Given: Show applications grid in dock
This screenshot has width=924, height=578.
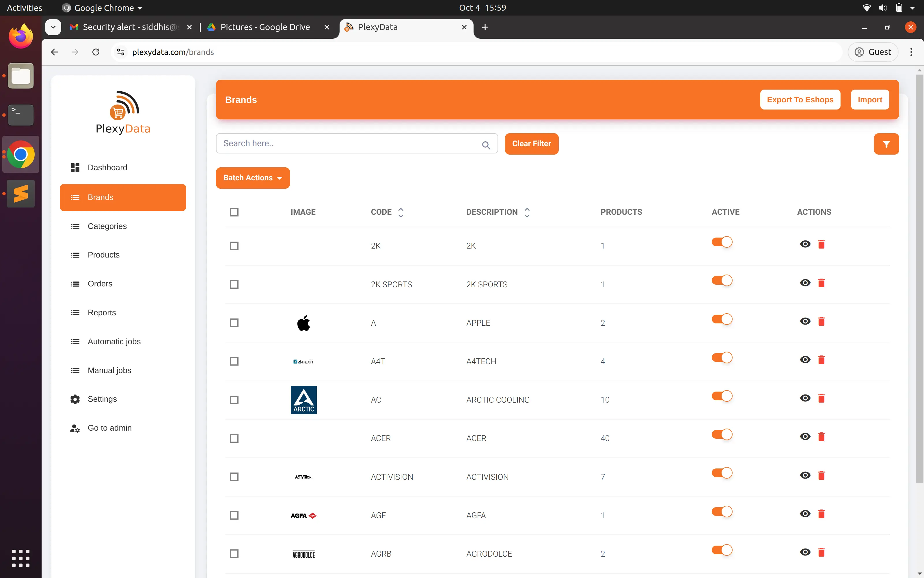Looking at the screenshot, I should pyautogui.click(x=21, y=558).
